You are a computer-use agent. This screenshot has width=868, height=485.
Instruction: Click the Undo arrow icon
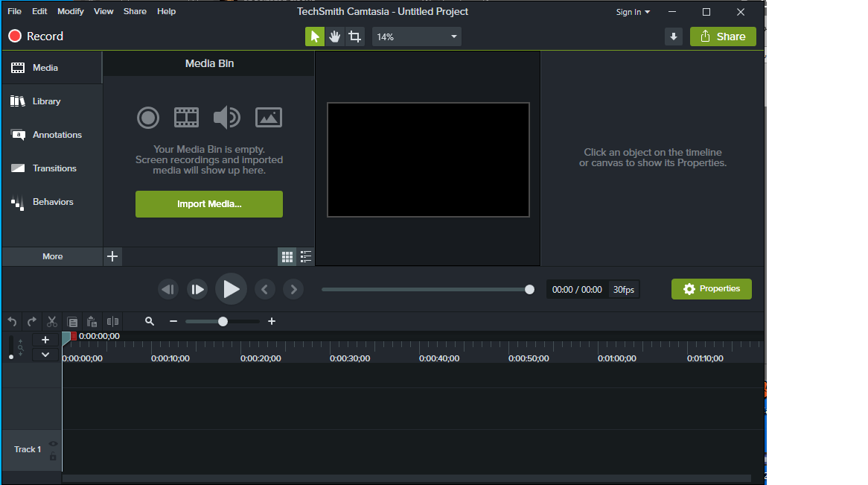[x=12, y=322]
